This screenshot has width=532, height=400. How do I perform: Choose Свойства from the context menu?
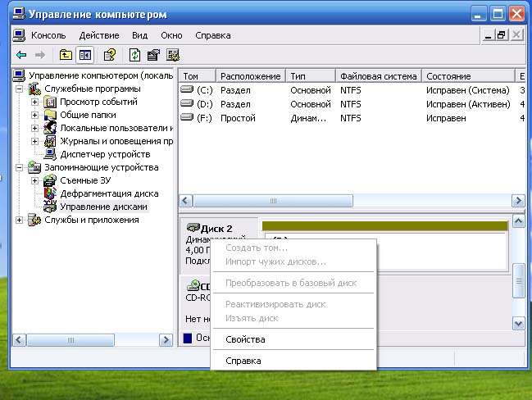point(245,339)
